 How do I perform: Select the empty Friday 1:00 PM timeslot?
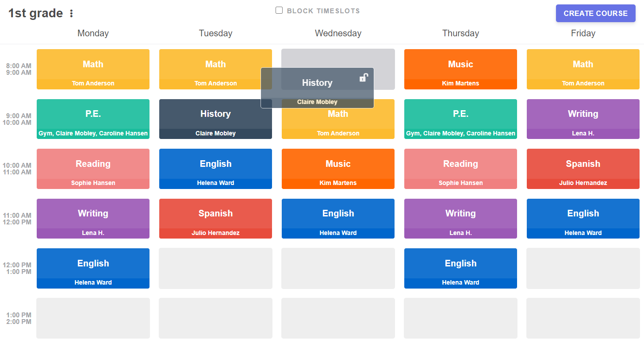583,318
